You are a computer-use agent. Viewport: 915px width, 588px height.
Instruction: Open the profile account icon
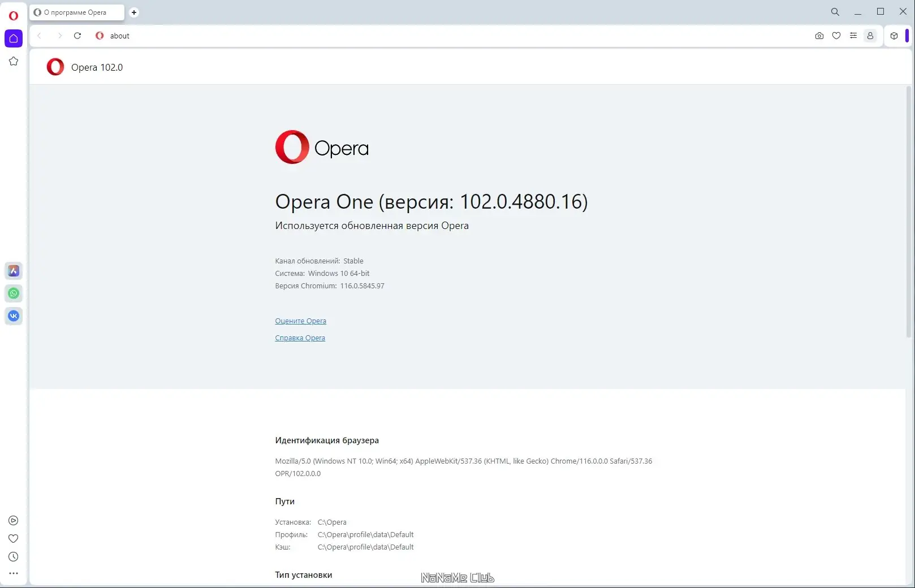point(870,36)
